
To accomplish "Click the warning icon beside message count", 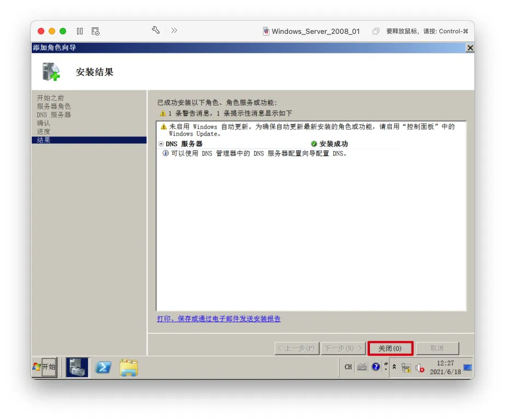I will click(163, 113).
